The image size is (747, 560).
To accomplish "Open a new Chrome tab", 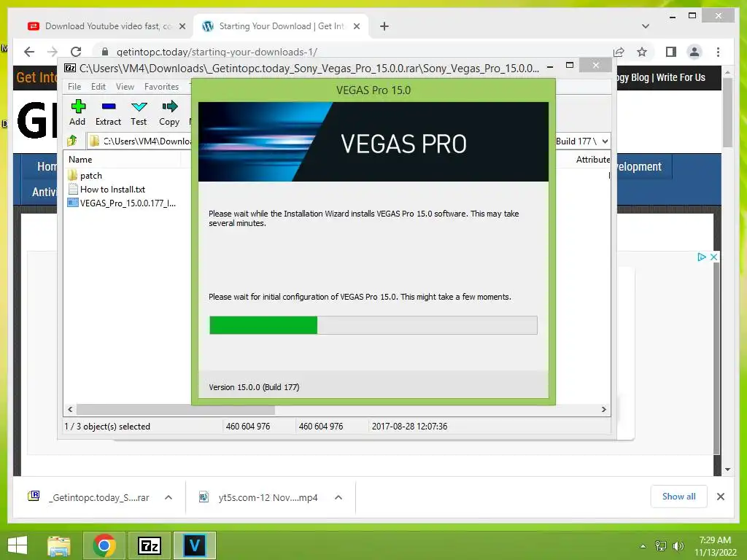I will click(x=384, y=27).
